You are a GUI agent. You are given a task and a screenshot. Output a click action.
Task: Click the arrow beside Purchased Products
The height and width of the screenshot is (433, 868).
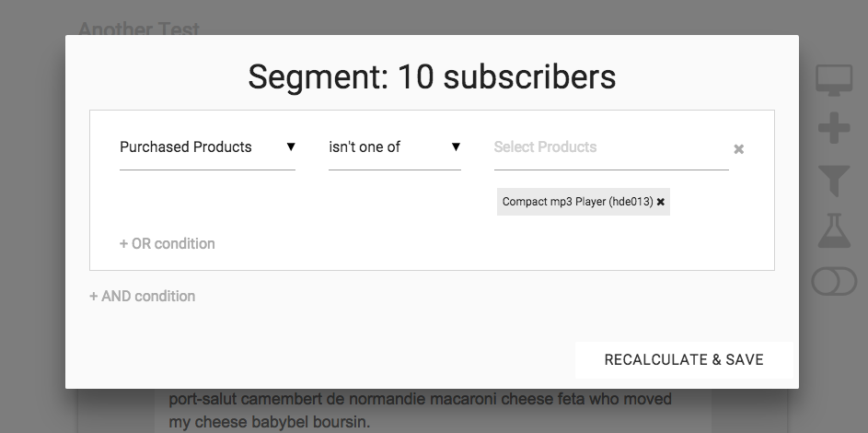click(291, 147)
